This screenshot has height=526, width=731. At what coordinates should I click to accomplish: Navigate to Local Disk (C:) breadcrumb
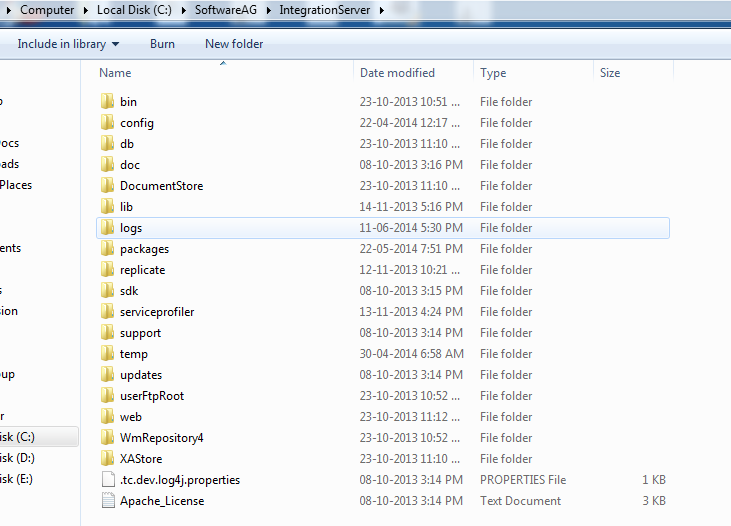(134, 10)
